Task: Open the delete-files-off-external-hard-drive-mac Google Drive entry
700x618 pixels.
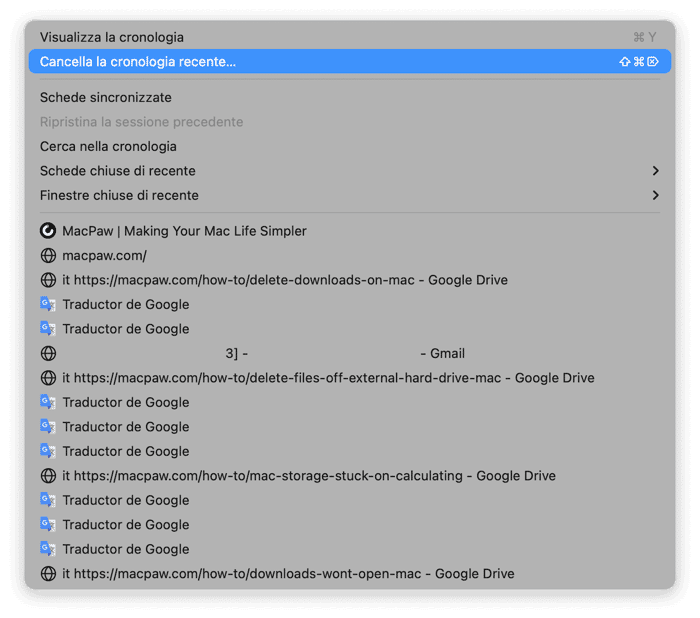Action: click(350, 378)
